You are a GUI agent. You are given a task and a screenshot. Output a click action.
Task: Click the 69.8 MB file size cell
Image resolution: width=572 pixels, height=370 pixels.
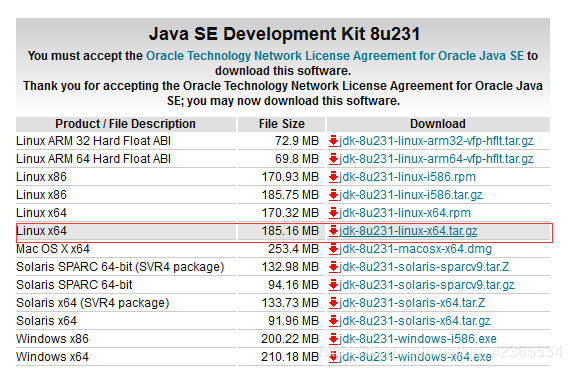click(297, 159)
